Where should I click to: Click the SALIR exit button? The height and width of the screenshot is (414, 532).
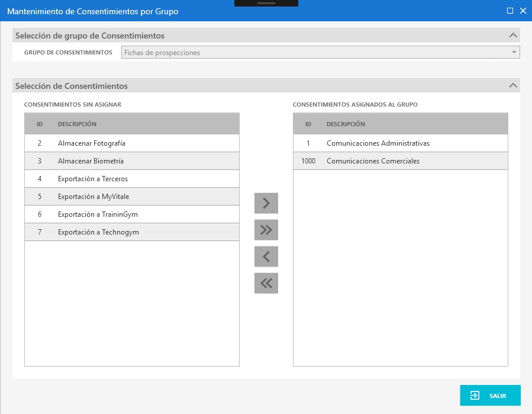tap(490, 395)
